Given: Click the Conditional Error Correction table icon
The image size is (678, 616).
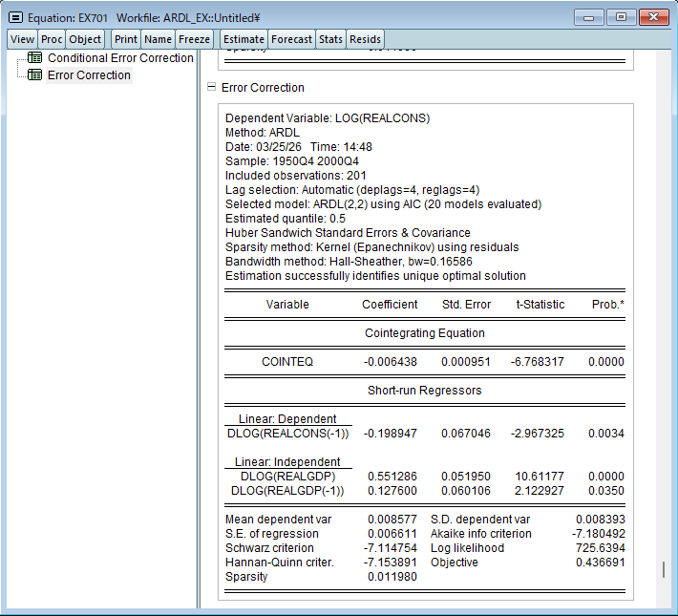Looking at the screenshot, I should pos(35,58).
